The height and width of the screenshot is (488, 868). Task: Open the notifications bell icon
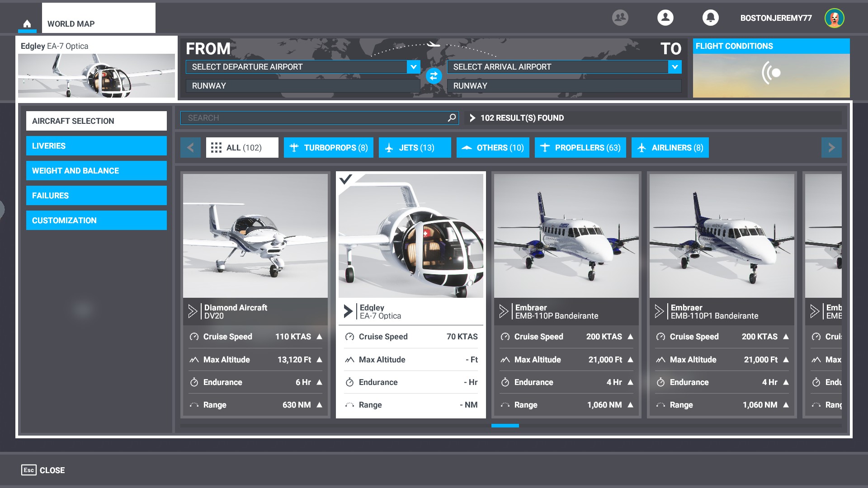pos(710,18)
